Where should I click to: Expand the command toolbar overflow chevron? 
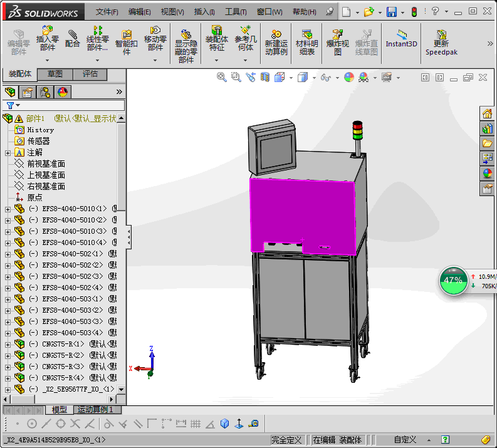(x=490, y=44)
